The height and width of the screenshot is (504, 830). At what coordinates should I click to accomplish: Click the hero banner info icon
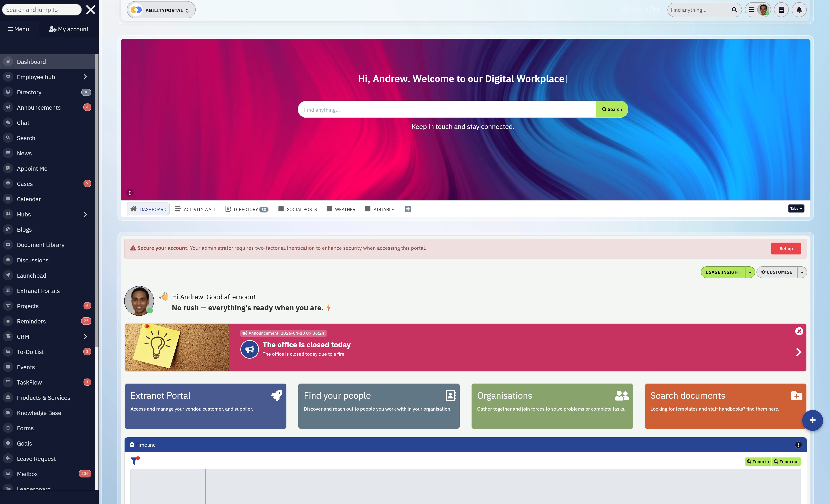(130, 193)
